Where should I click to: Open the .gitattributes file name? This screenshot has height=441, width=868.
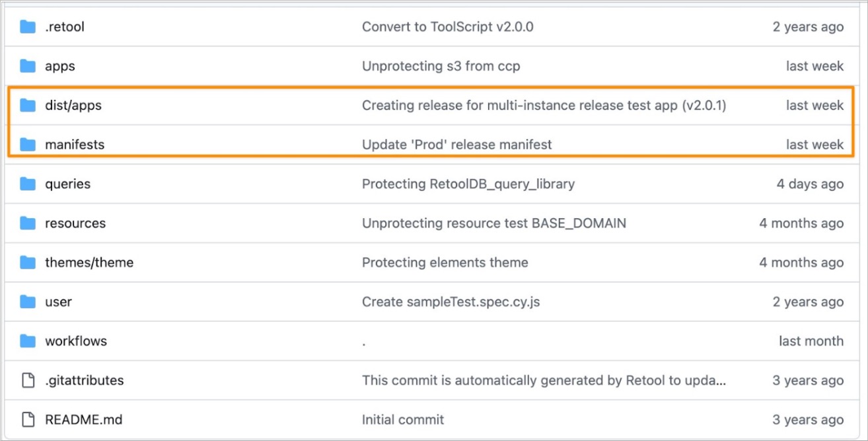tap(84, 380)
